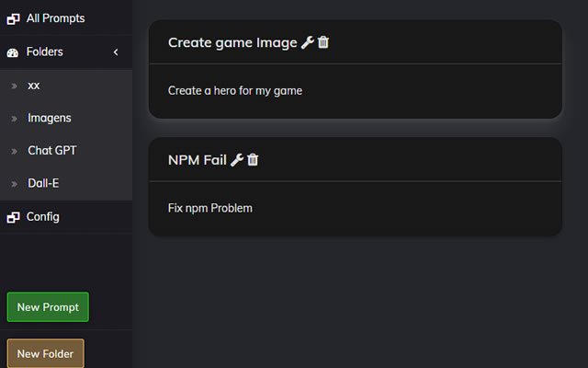Expand the Chat GPT folder arrow
This screenshot has width=588, height=368.
point(15,151)
